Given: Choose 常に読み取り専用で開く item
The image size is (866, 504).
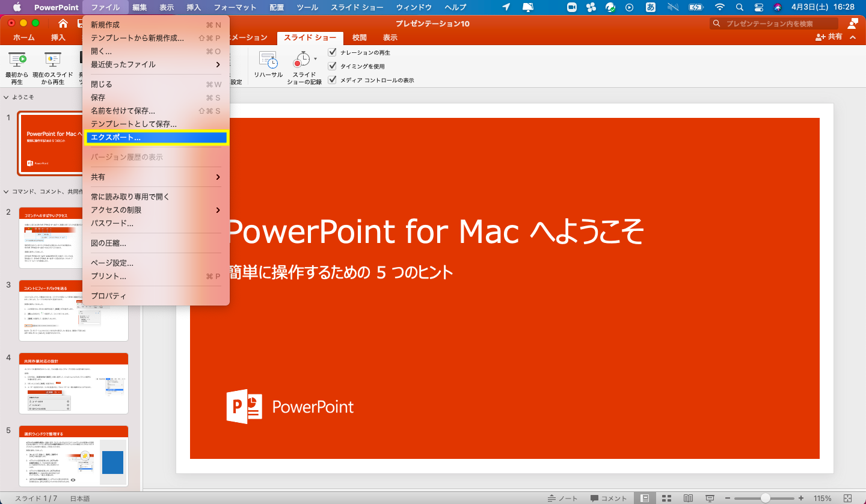Looking at the screenshot, I should coord(156,197).
